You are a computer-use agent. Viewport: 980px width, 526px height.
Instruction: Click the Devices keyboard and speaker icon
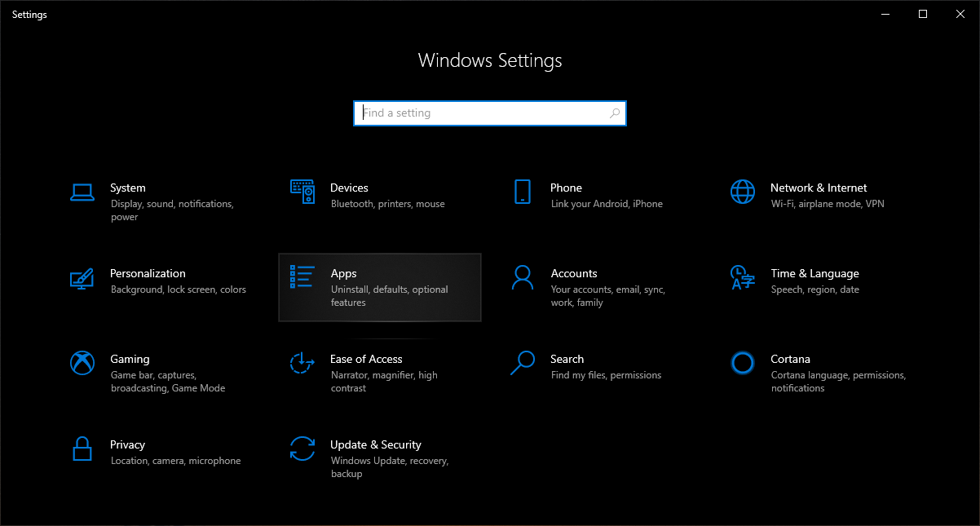click(302, 192)
